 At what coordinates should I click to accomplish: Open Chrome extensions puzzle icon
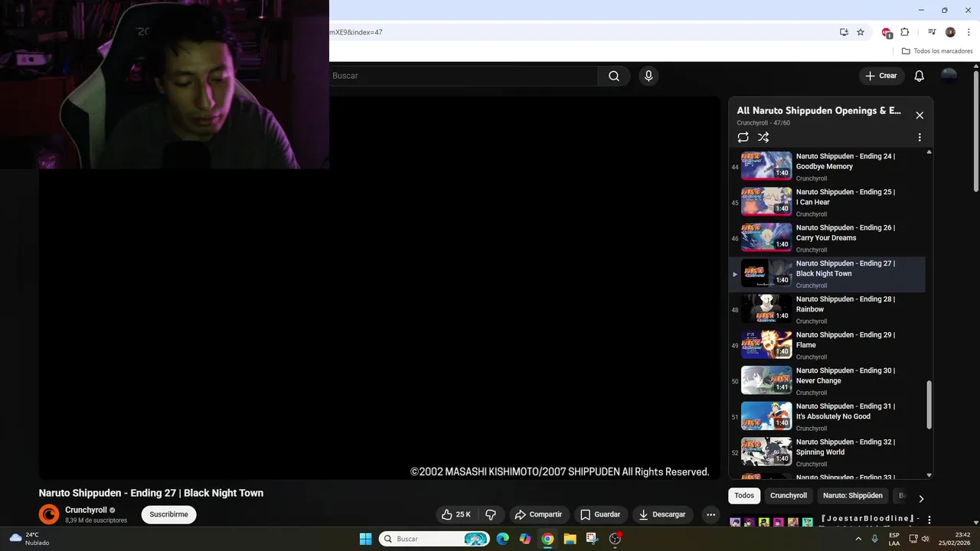904,32
